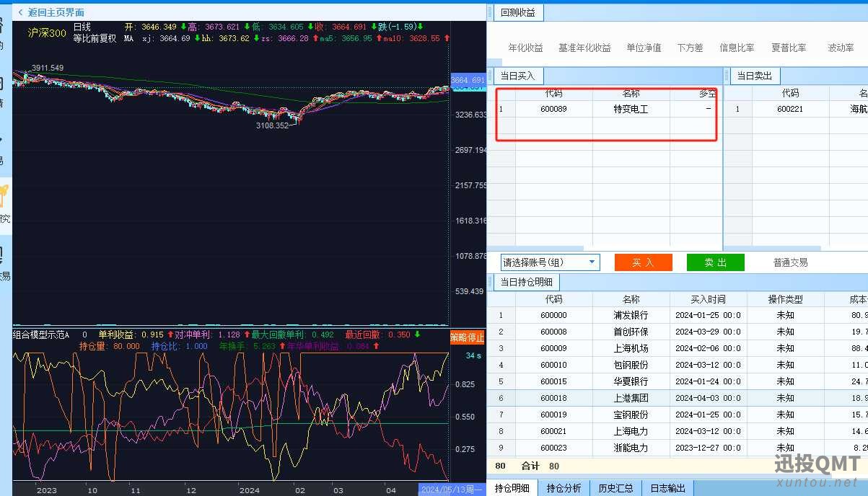Switch to the 持仓分析 tab
This screenshot has height=496, width=868.
(564, 488)
